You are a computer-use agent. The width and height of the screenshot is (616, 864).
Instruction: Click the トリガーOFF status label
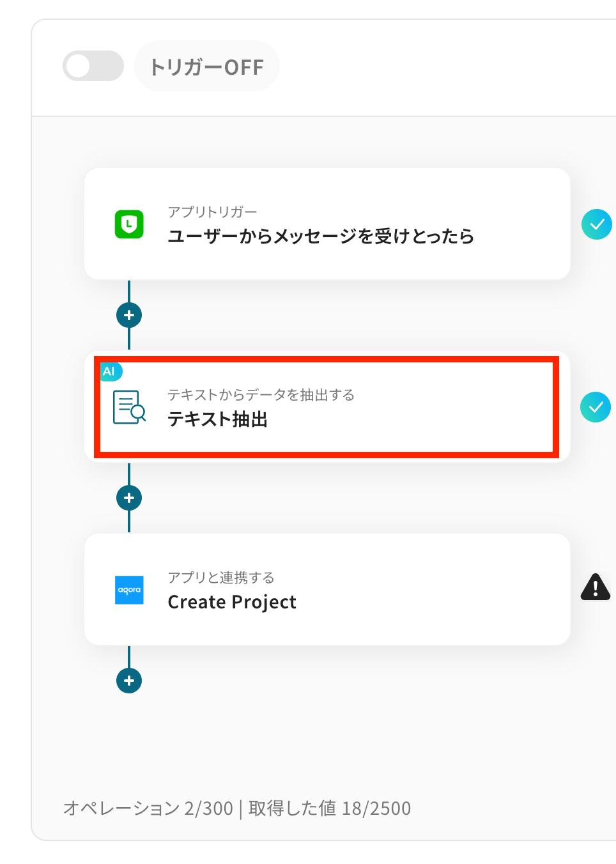click(x=206, y=66)
